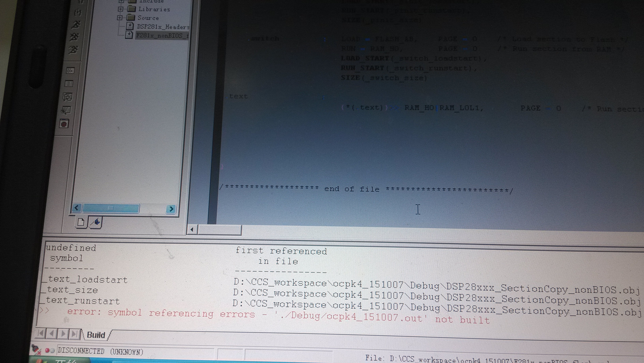
Task: Expand the Source folder
Action: (120, 18)
